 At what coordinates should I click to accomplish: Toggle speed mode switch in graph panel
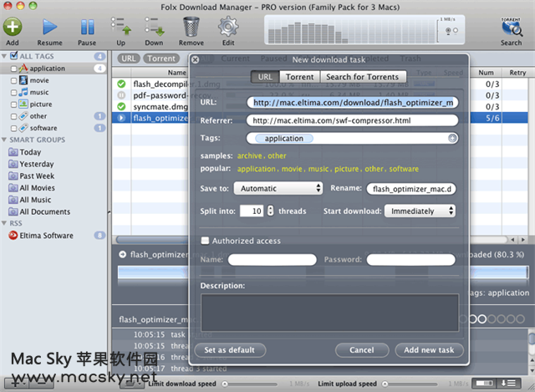[451, 30]
